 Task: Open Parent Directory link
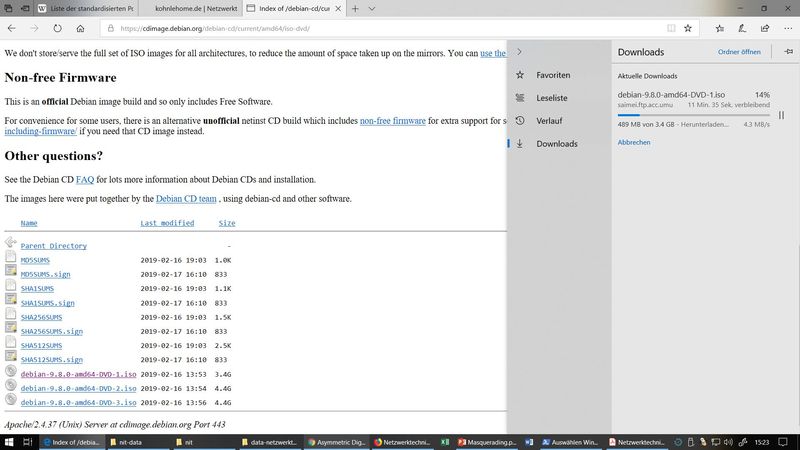54,246
